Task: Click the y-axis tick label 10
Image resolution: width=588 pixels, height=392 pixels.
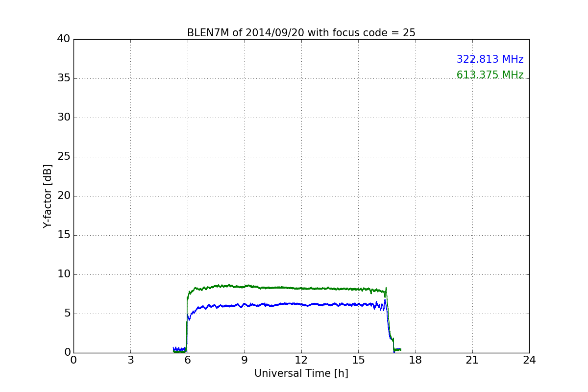Action: pyautogui.click(x=64, y=274)
